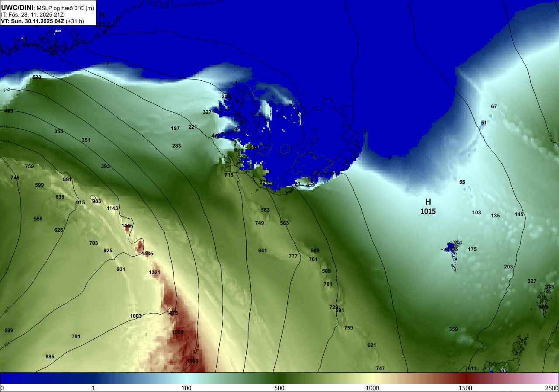Click the '100' label on the color scale
This screenshot has height=392, width=559.
coord(186,388)
